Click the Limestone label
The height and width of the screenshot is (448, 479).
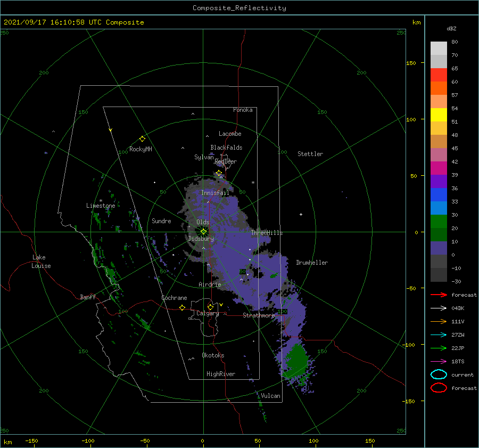click(101, 206)
